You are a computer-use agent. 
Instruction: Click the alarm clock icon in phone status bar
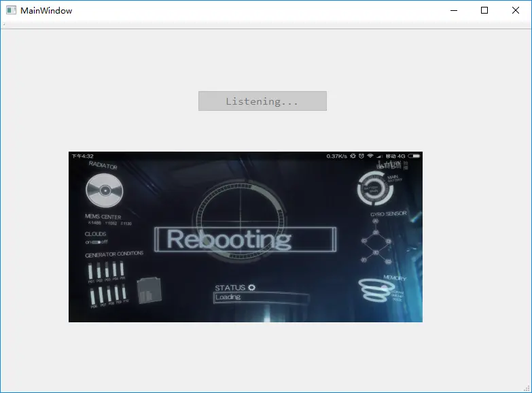pos(361,156)
